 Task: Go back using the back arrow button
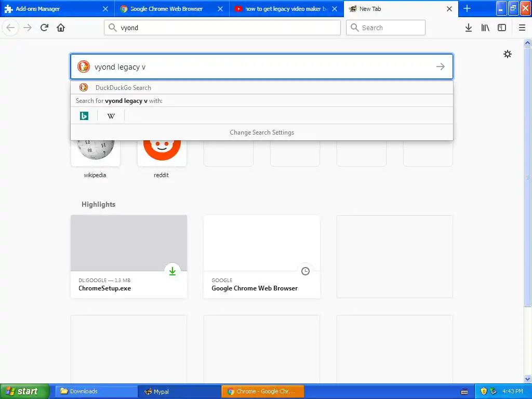tap(10, 28)
